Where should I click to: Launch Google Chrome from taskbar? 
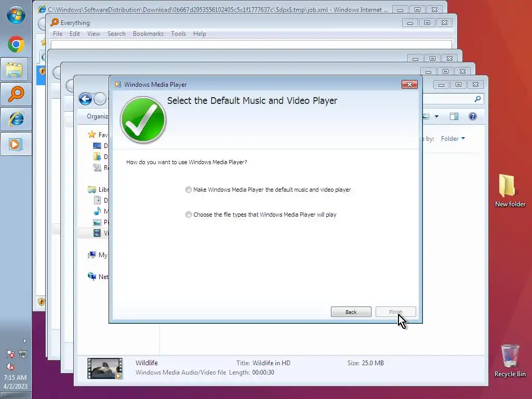(x=16, y=45)
